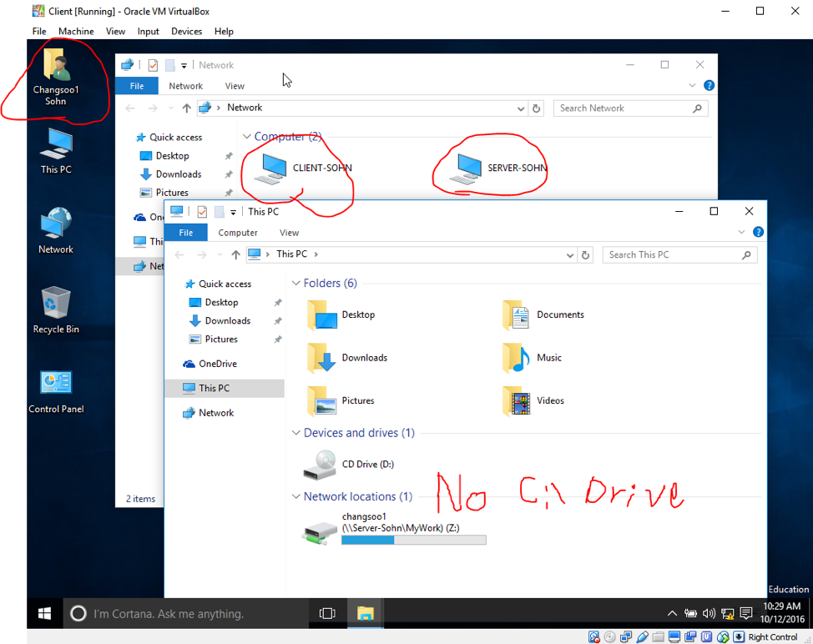Open VirtualBox Machine menu

click(x=76, y=31)
